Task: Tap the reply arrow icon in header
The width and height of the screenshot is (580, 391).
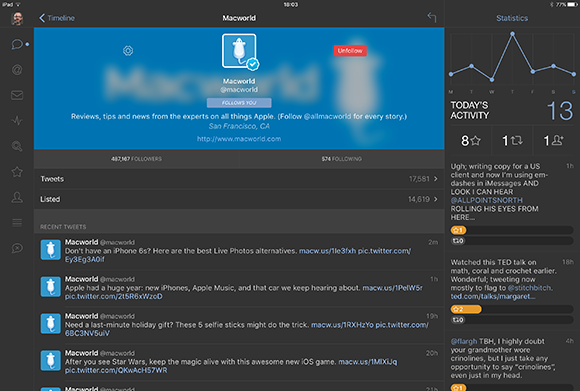Action: 432,17
